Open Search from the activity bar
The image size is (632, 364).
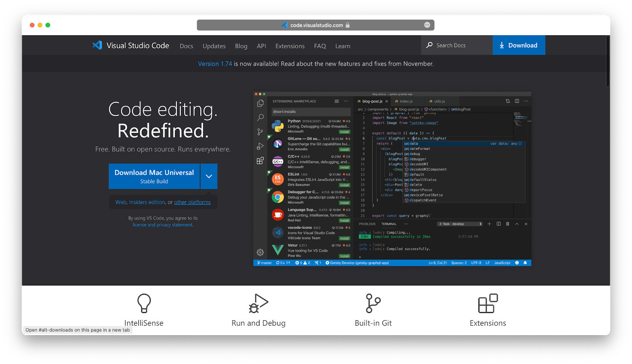(x=260, y=117)
